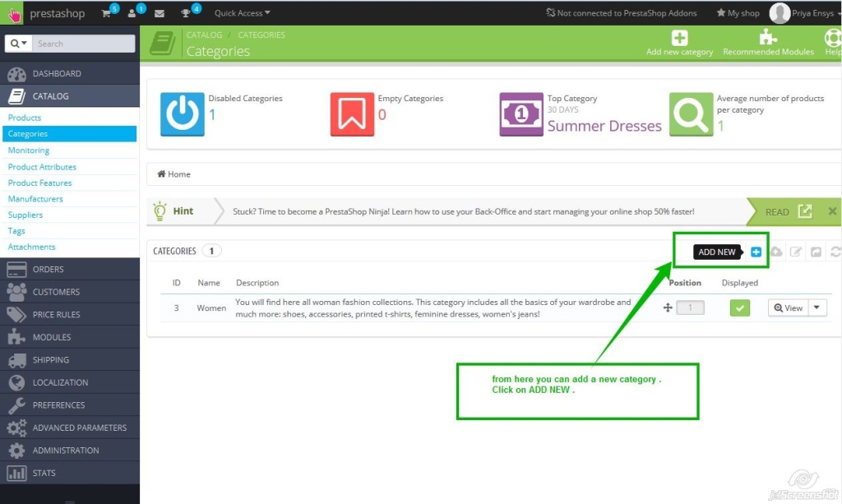Click the Empty Categories bookmark icon
The width and height of the screenshot is (842, 504).
tap(352, 113)
